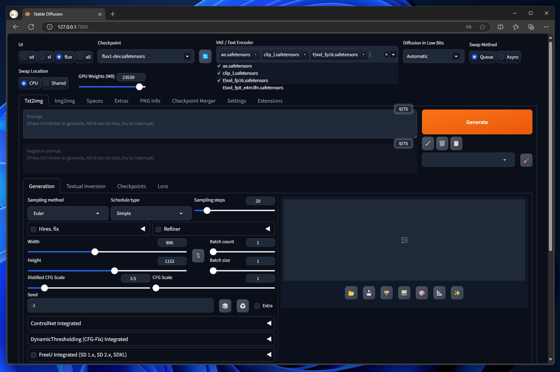Open the Settings tab
Image resolution: width=560 pixels, height=372 pixels.
point(236,101)
